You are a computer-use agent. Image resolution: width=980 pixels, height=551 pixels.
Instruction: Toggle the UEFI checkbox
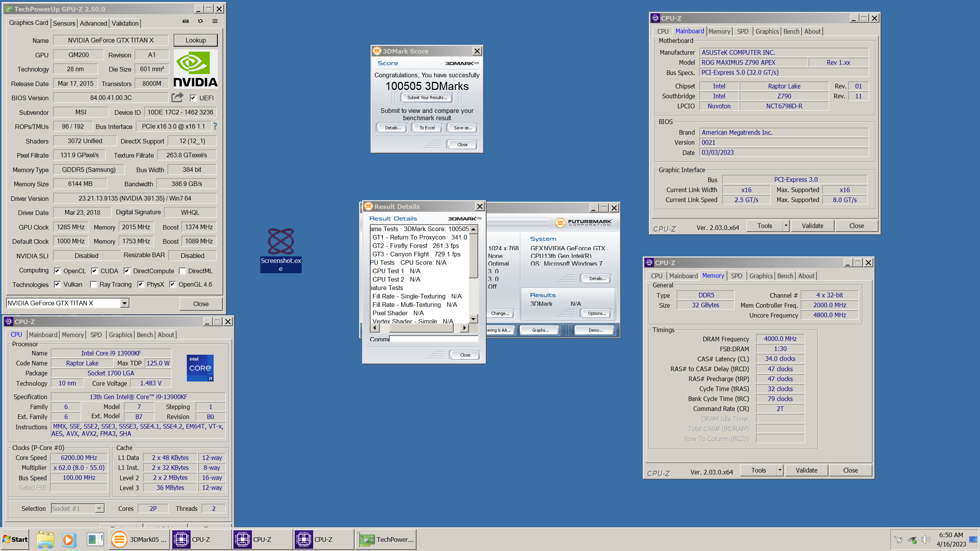pyautogui.click(x=193, y=98)
